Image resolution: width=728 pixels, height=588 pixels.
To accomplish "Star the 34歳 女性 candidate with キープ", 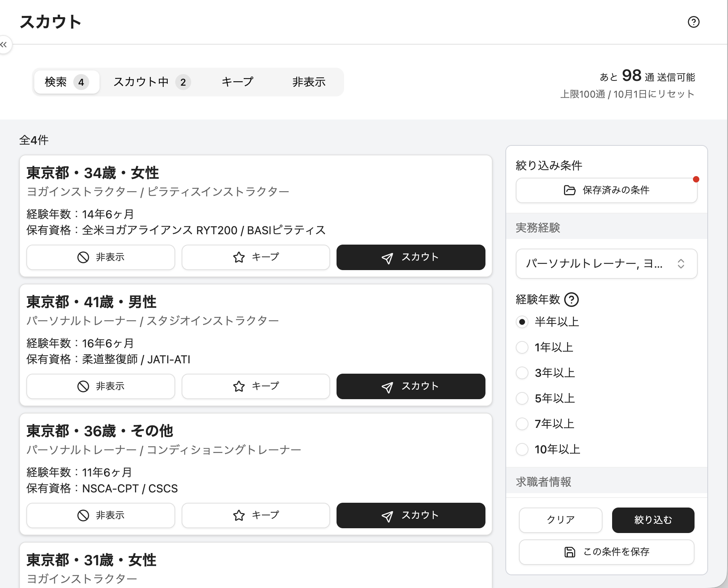I will coord(256,257).
